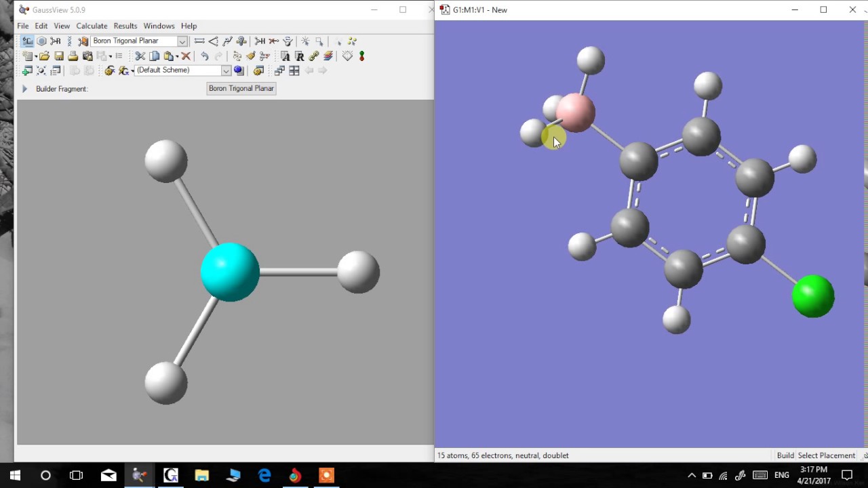Open the New molecule dropdown arrow
The image size is (868, 488).
[x=35, y=56]
